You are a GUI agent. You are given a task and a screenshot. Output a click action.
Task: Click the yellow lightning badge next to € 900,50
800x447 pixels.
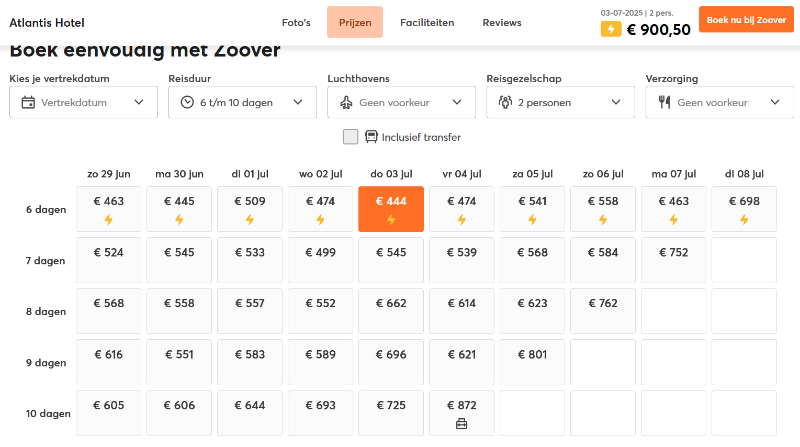tap(610, 29)
